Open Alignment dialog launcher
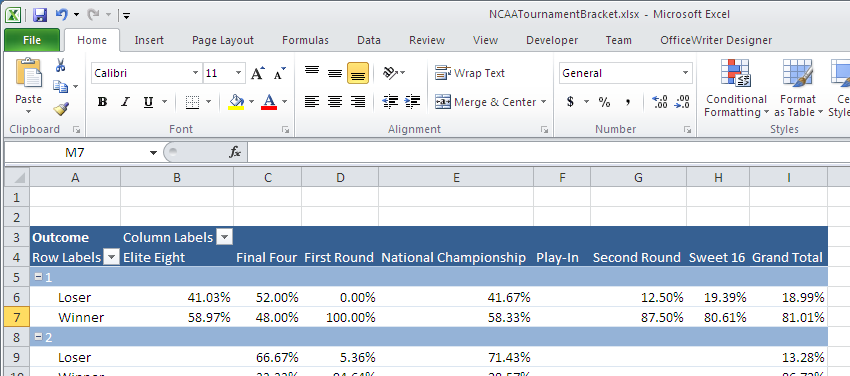The width and height of the screenshot is (850, 376). pyautogui.click(x=544, y=130)
